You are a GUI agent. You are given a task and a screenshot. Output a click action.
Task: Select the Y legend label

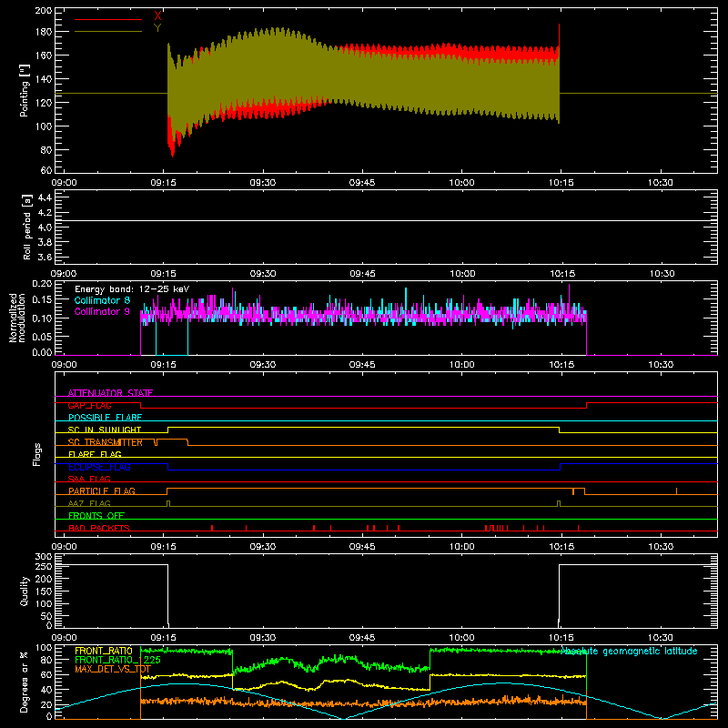click(157, 28)
